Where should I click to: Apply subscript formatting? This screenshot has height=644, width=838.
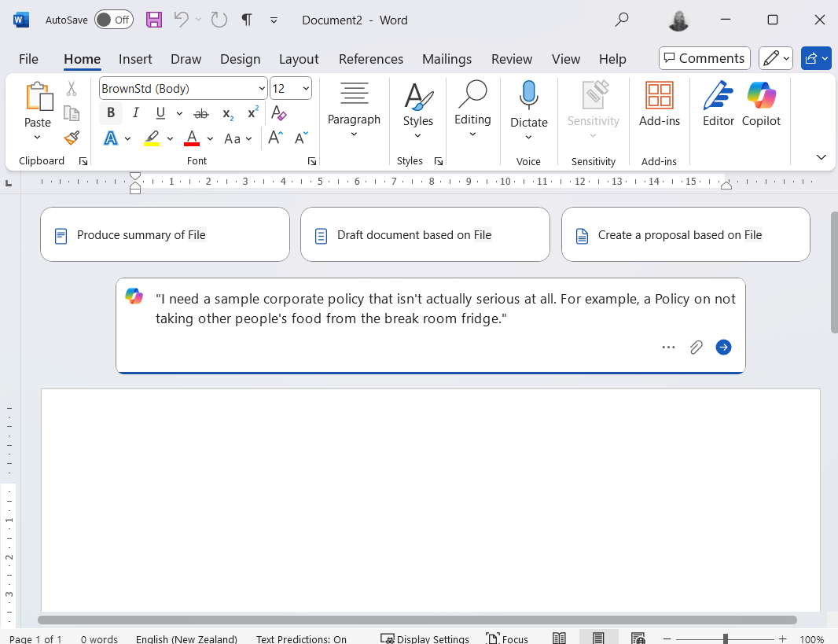click(228, 113)
